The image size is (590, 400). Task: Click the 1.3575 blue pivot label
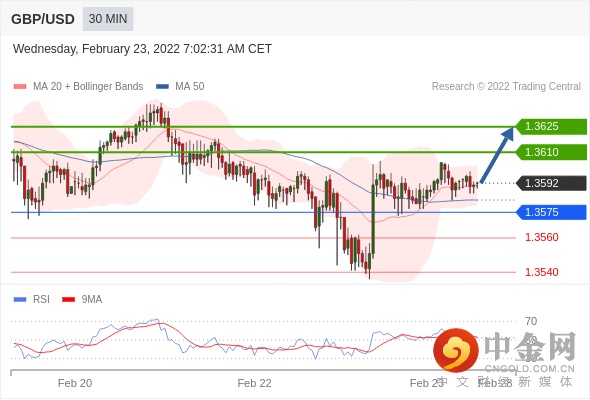[551, 212]
